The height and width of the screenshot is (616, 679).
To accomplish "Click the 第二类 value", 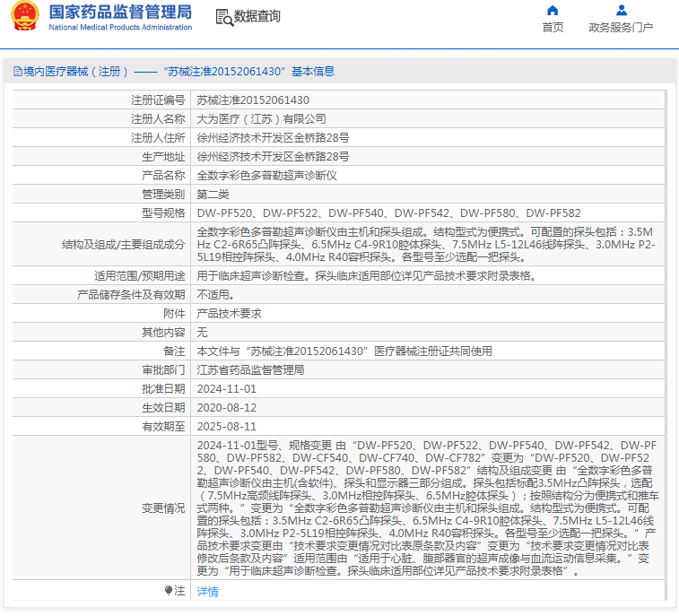I will coord(213,194).
